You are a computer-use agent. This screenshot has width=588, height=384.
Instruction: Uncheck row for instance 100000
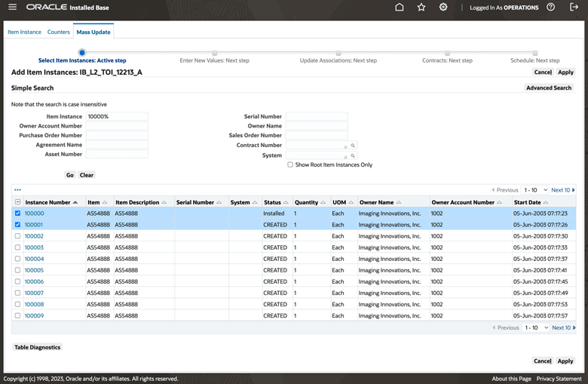pos(17,214)
